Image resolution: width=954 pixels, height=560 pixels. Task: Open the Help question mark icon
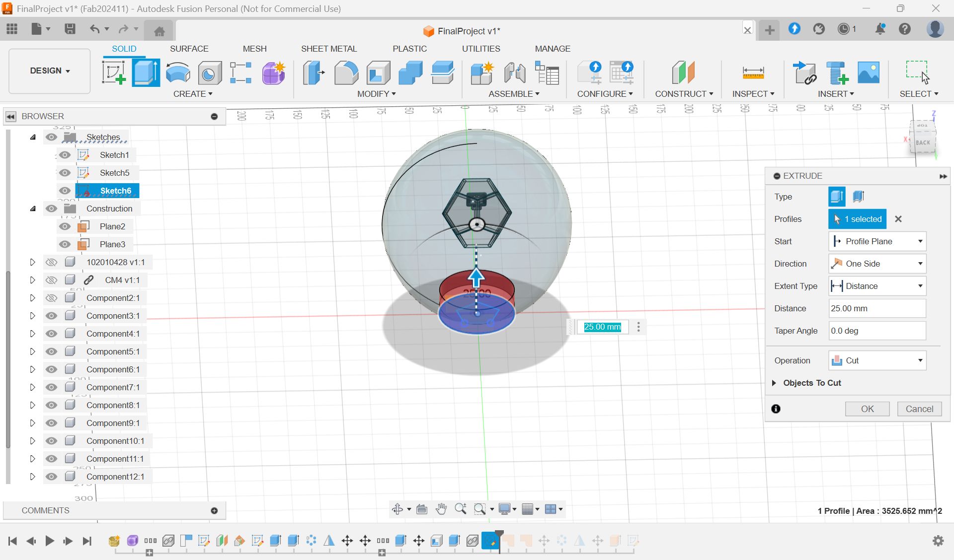point(905,29)
